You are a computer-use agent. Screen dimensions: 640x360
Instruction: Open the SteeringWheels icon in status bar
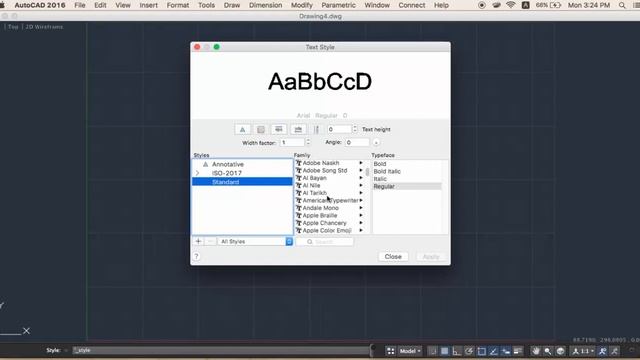[560, 351]
